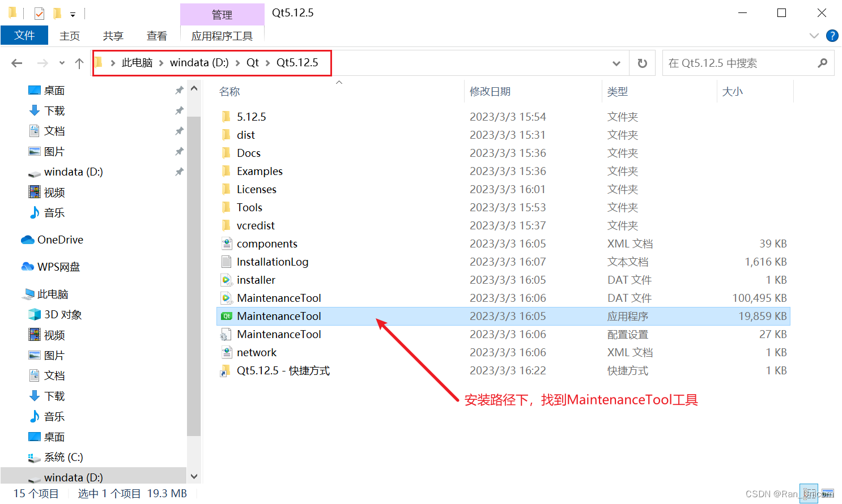
Task: Click the InstallationLog text file icon
Action: (227, 262)
